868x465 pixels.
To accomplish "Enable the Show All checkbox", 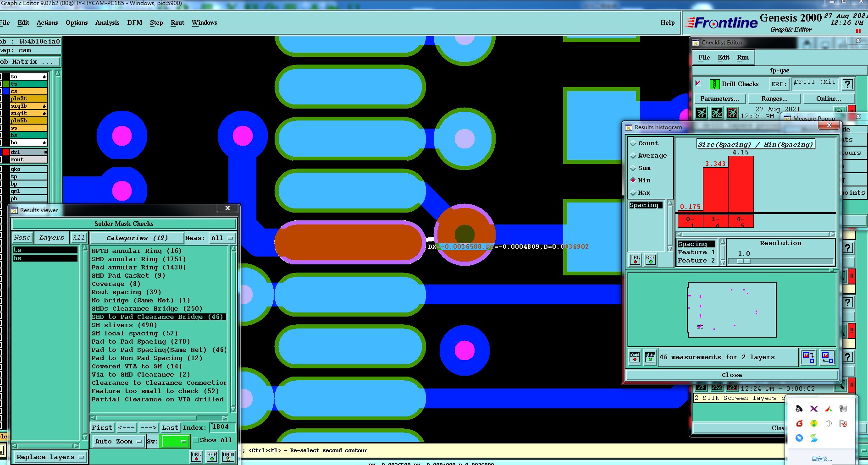I will (196, 440).
